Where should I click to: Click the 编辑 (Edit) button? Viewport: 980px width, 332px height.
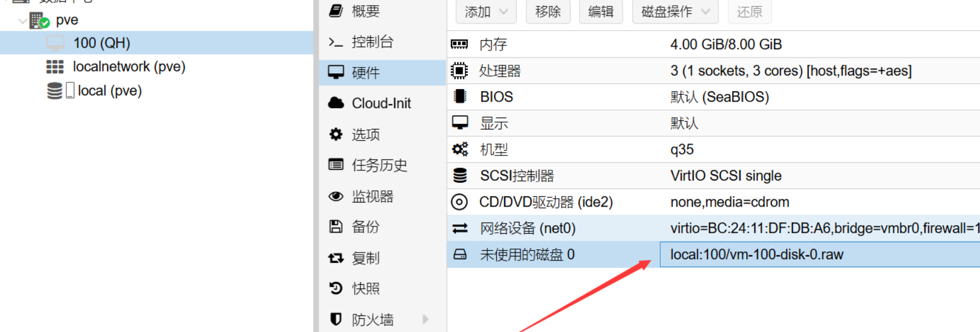601,12
